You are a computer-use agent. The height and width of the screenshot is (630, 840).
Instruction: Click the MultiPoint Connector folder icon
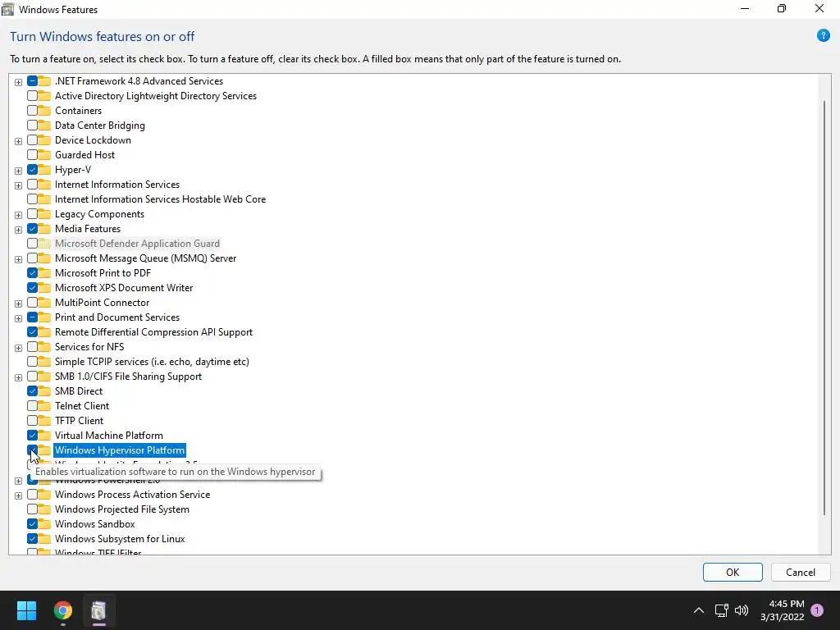click(x=44, y=303)
